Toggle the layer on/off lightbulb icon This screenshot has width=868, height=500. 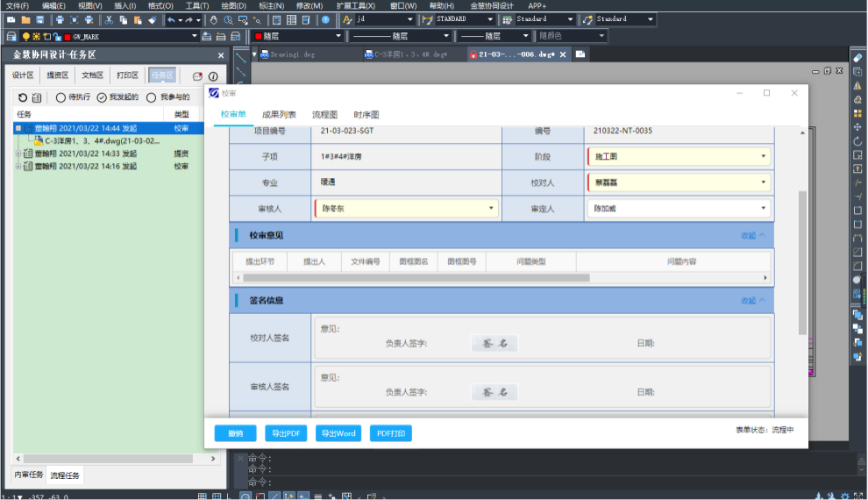25,37
